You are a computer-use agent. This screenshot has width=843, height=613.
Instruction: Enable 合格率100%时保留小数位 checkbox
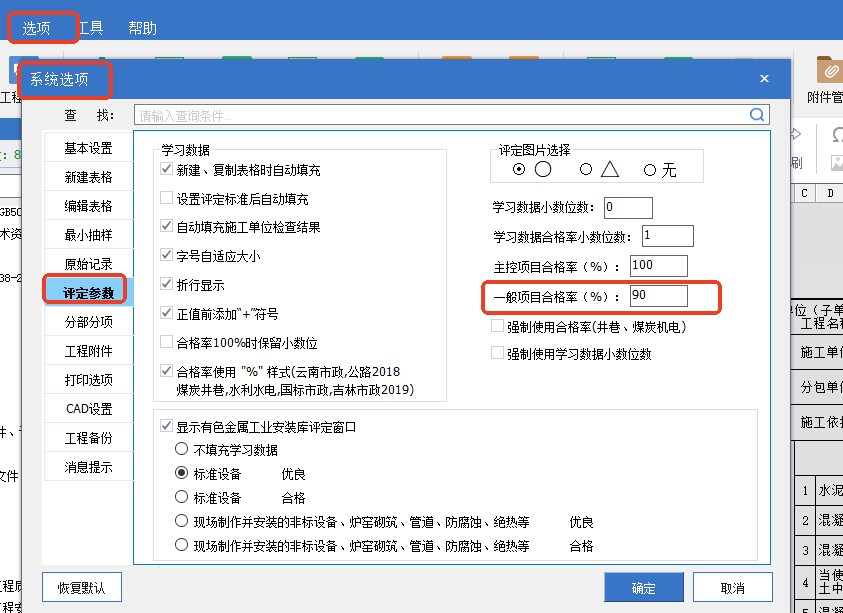167,343
